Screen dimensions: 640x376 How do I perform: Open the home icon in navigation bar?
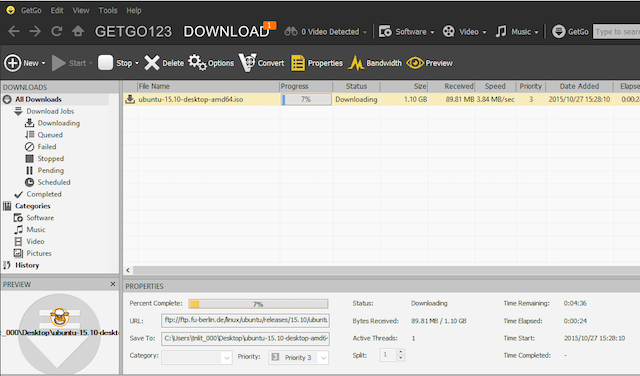point(78,31)
